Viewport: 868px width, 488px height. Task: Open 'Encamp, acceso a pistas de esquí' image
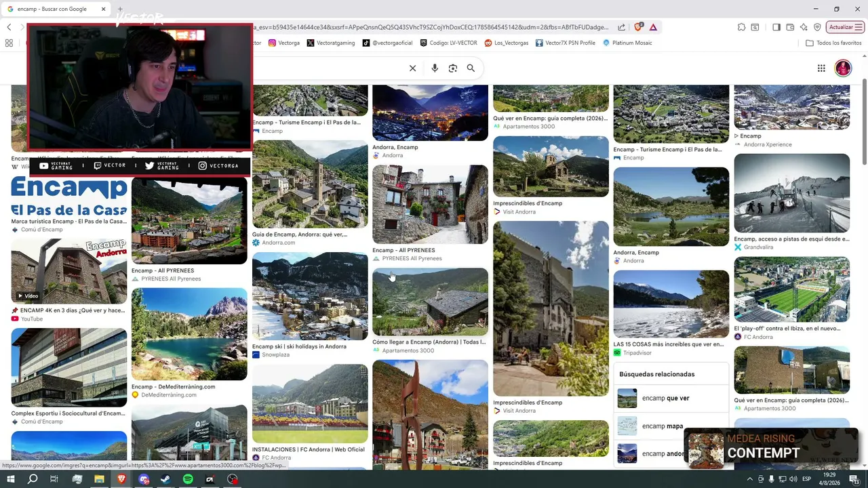(x=792, y=193)
